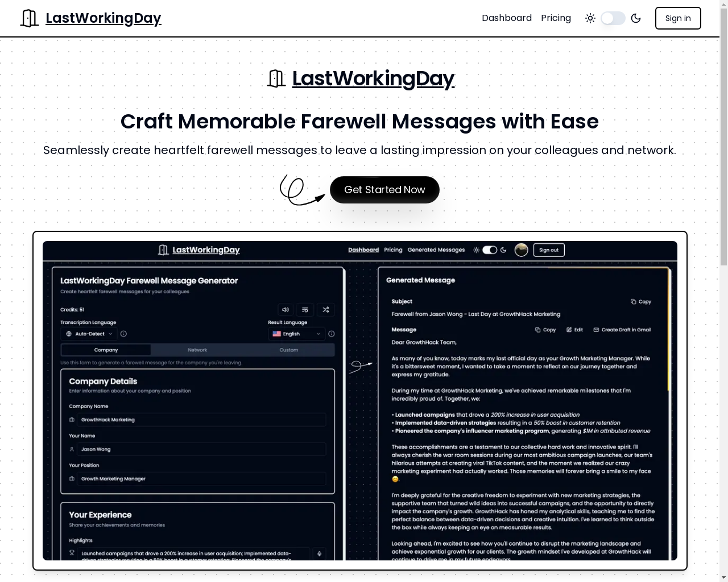Click the Credits: 51 text
Image resolution: width=728 pixels, height=582 pixels.
72,310
